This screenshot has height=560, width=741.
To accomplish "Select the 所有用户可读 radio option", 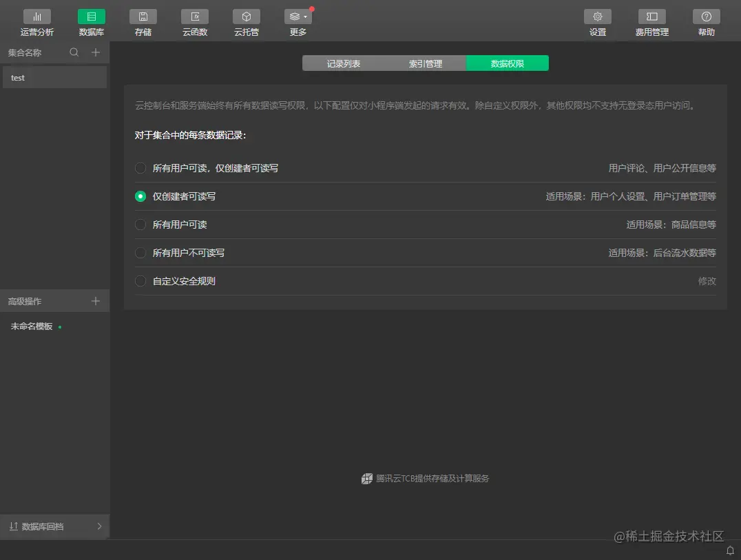I will 140,225.
